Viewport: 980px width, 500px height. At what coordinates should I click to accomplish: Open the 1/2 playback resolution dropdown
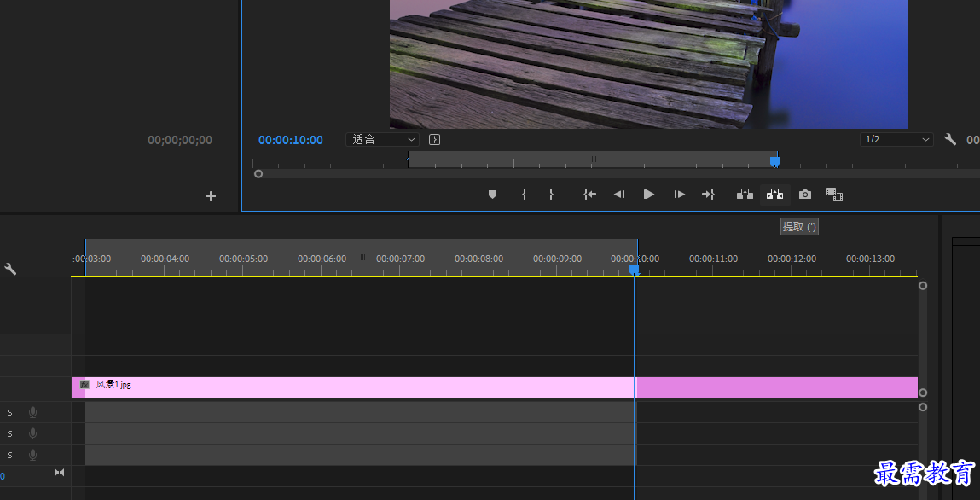pos(897,139)
